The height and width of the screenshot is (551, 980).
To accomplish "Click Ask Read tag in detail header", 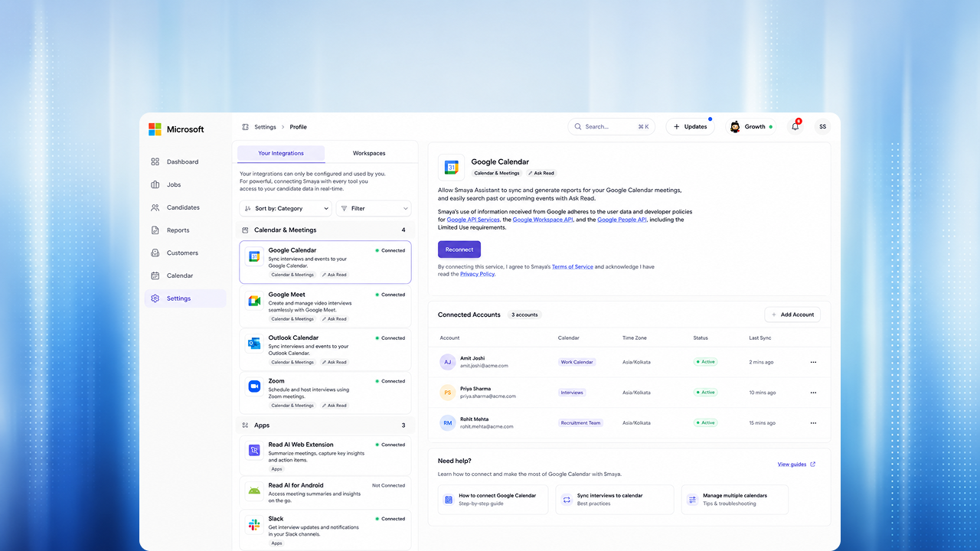I will 541,173.
